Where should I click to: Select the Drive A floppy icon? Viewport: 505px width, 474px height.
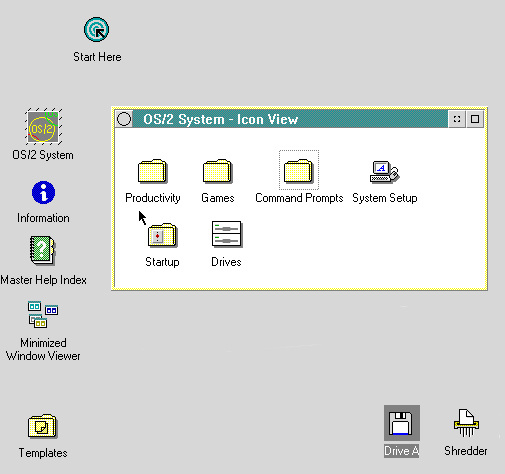402,423
